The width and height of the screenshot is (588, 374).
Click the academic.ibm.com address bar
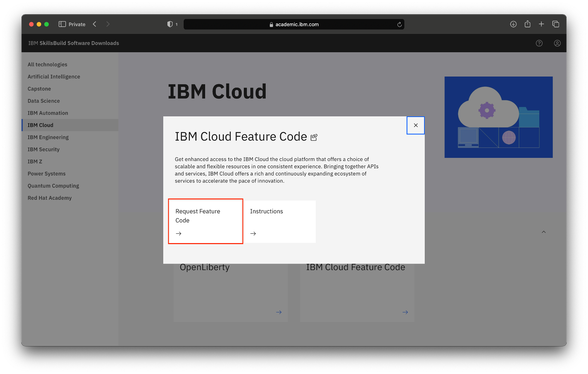tap(294, 25)
